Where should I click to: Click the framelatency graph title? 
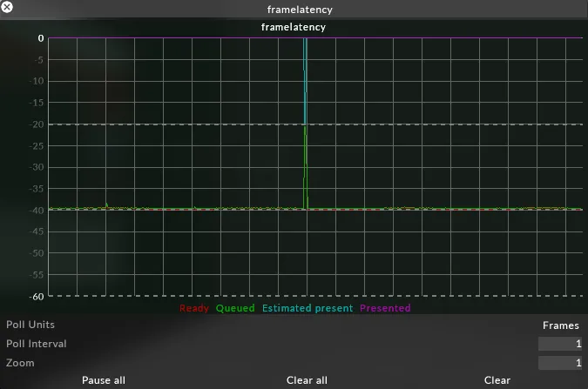pos(294,27)
